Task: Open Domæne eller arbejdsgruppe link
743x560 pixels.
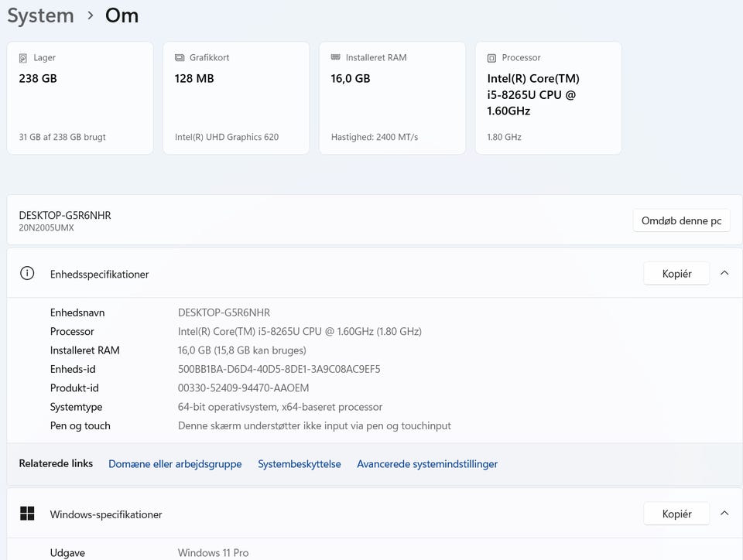Action: coord(175,464)
